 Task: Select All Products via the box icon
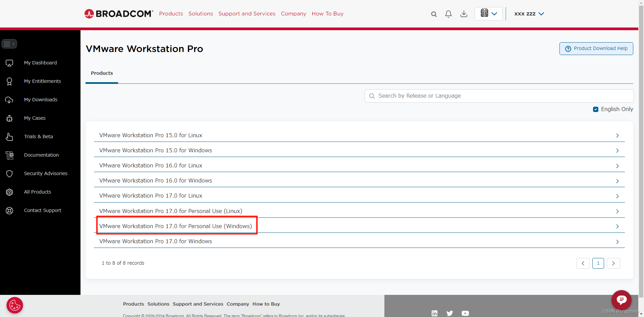[x=37, y=192]
